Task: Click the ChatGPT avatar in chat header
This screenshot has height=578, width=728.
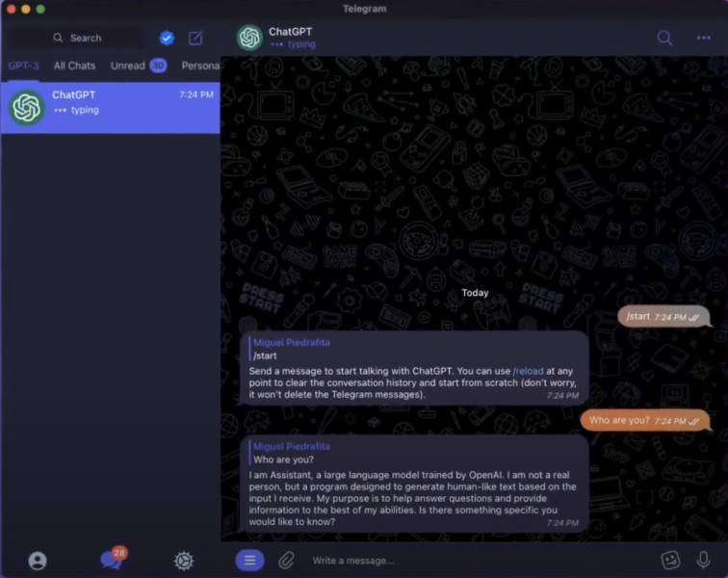Action: point(249,38)
